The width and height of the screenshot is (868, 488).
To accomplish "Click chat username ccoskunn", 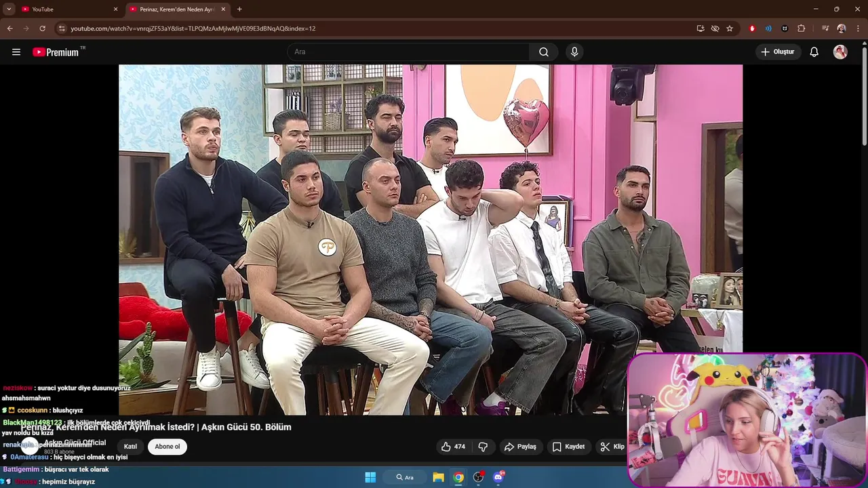I will (32, 410).
